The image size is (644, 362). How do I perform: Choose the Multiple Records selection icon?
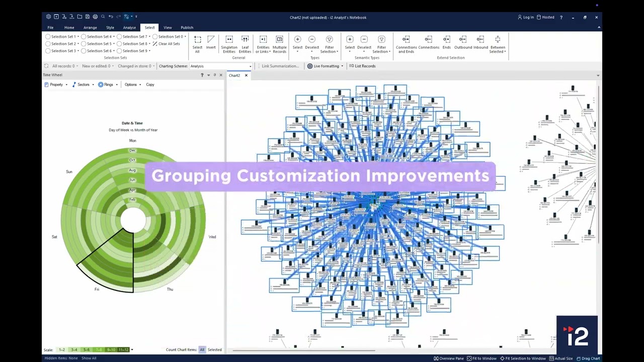point(279,39)
